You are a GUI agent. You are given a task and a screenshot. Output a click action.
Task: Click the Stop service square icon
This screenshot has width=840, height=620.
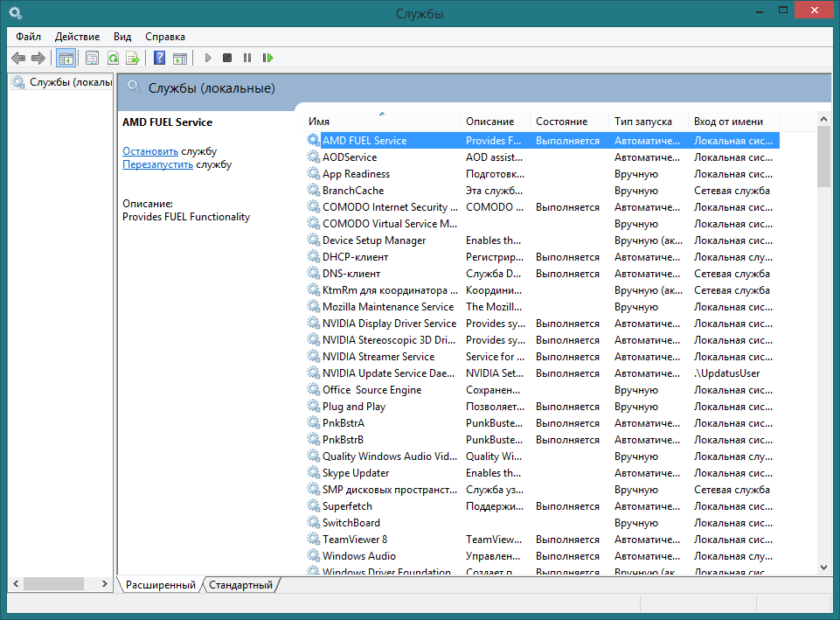[x=227, y=58]
